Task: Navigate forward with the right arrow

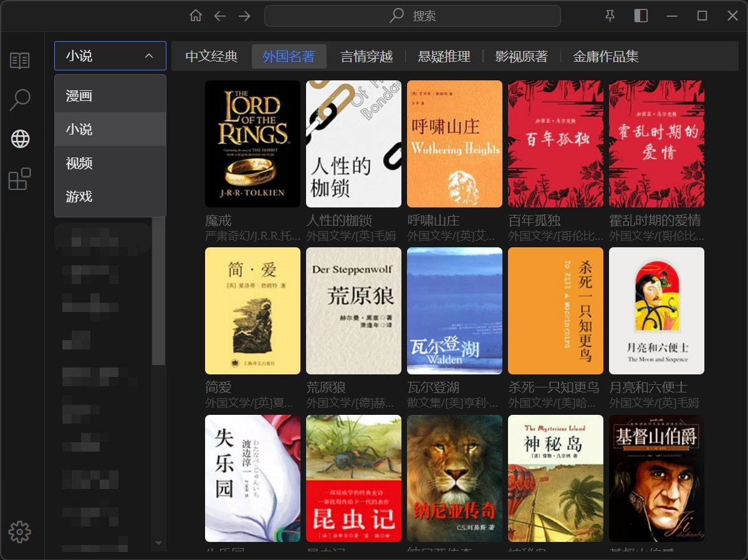Action: point(244,16)
